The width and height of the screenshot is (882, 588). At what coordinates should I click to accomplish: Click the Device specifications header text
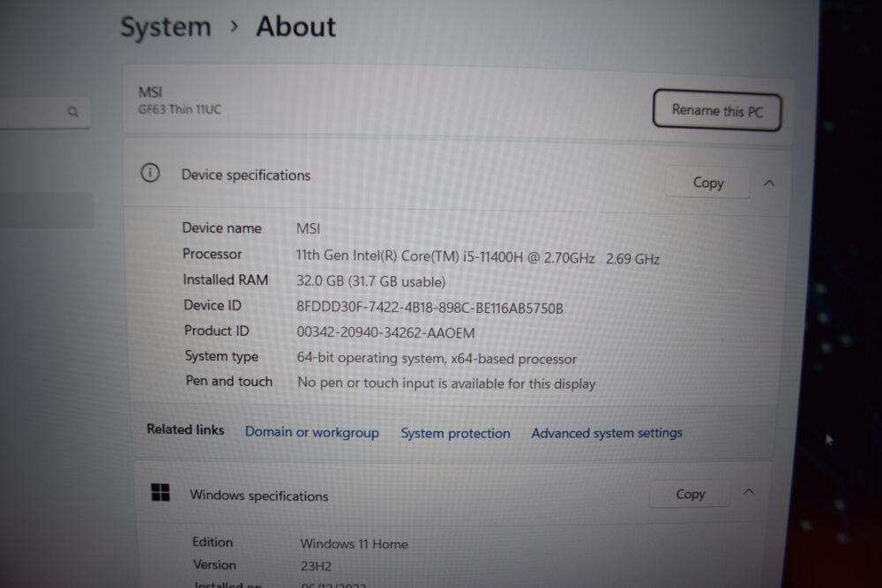[x=246, y=175]
